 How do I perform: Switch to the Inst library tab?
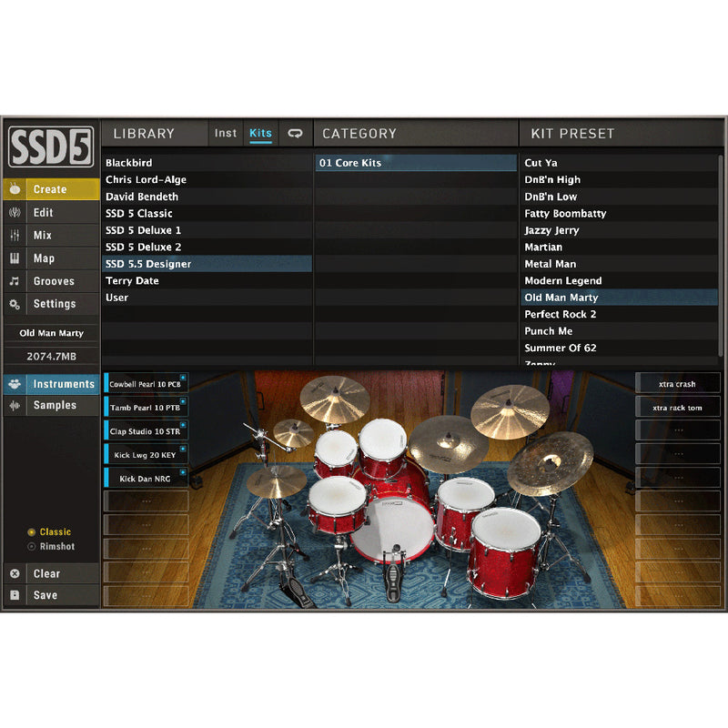pos(226,134)
